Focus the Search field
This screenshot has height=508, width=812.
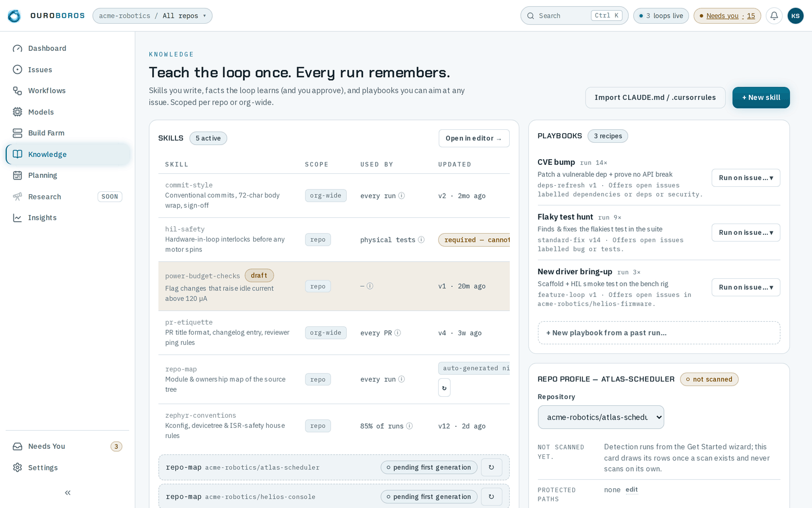click(x=574, y=16)
